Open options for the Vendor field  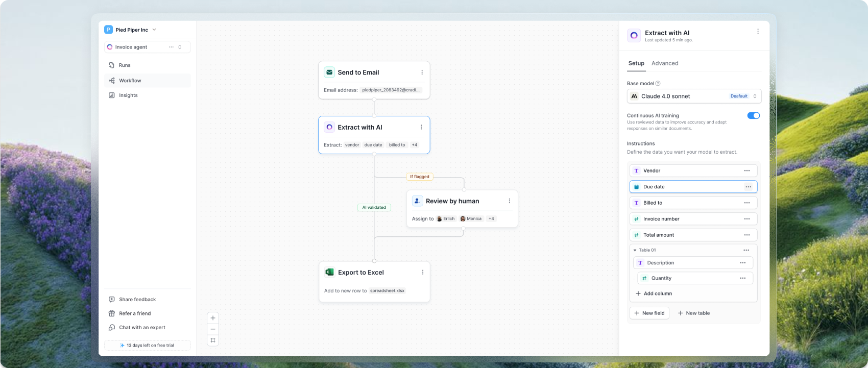[747, 170]
